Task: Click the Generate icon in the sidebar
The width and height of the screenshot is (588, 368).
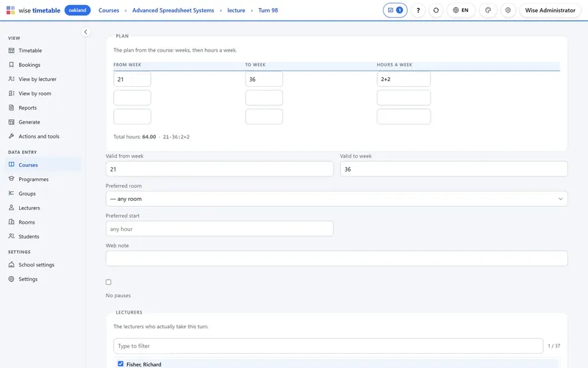Action: coord(11,122)
